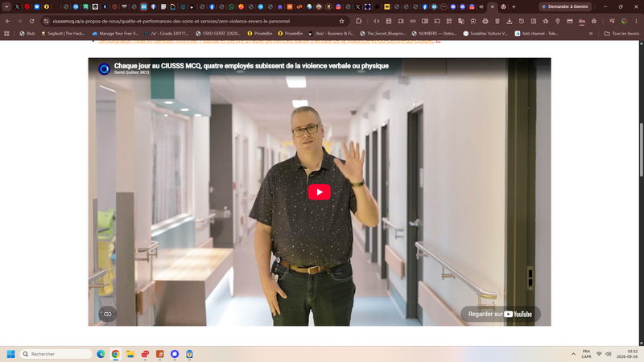Open a new tab with plus button
Image resolution: width=644 pixels, height=362 pixels.
514,6
